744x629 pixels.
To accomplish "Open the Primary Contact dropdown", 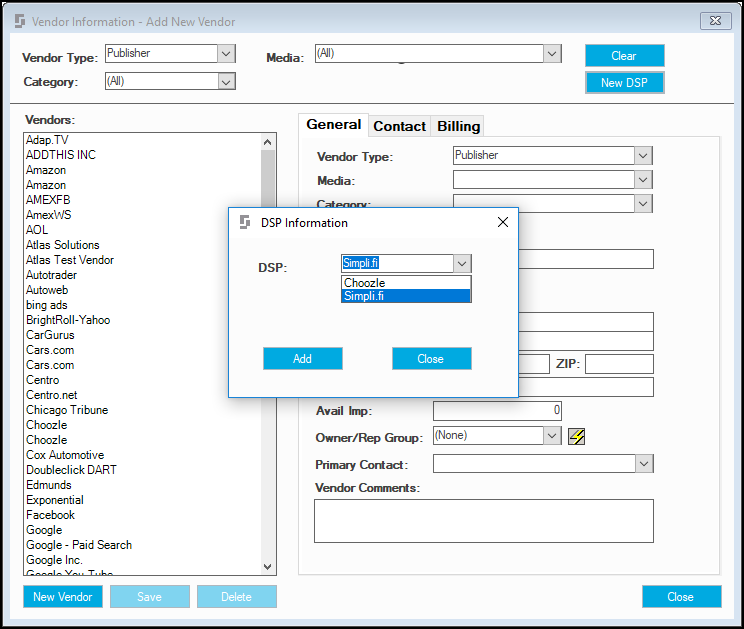I will click(644, 463).
